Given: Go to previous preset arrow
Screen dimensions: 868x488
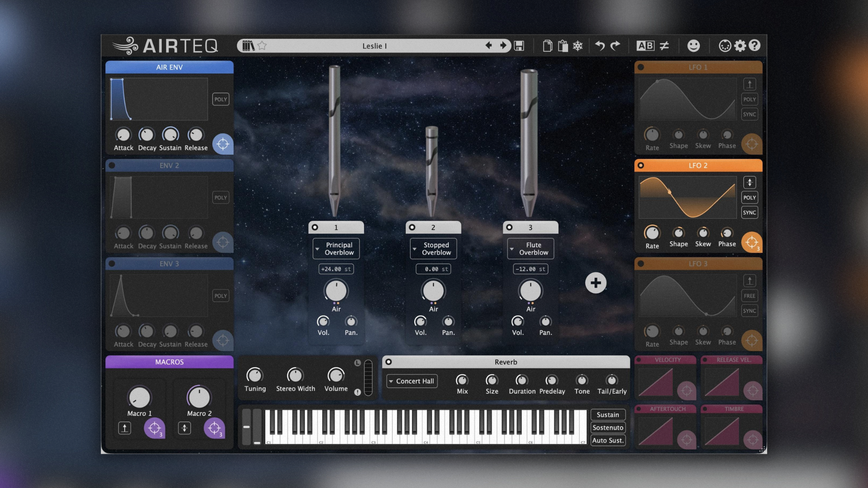Looking at the screenshot, I should (489, 45).
